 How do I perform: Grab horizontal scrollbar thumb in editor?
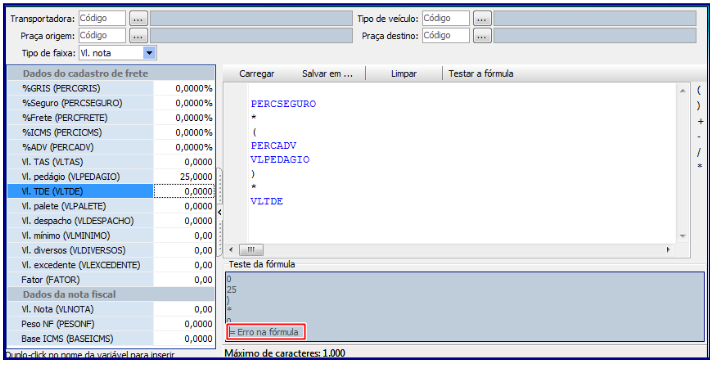[251, 250]
